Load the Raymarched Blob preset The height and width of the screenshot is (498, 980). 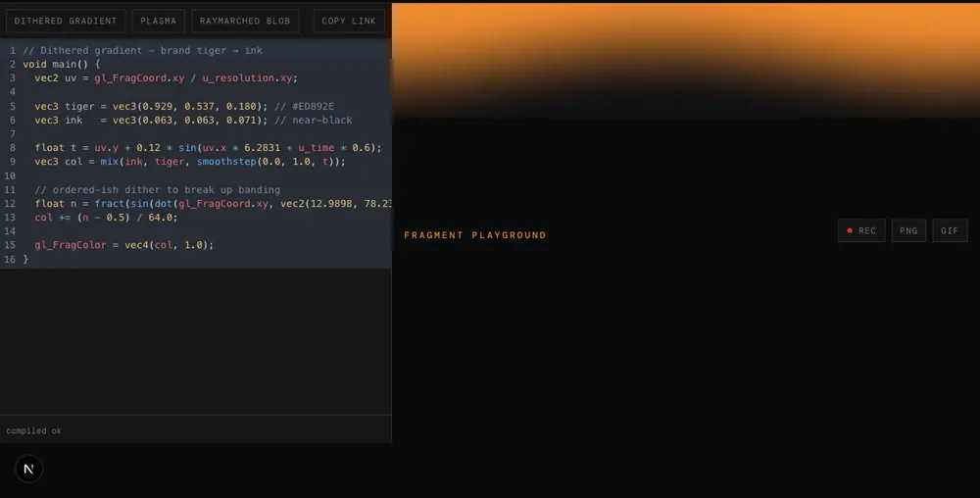point(245,21)
